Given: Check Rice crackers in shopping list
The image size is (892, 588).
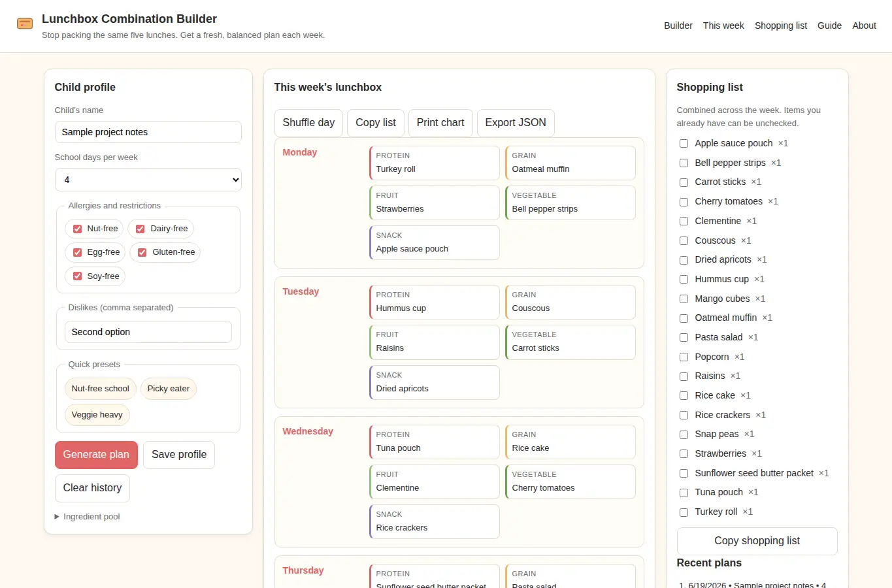Looking at the screenshot, I should pyautogui.click(x=684, y=415).
